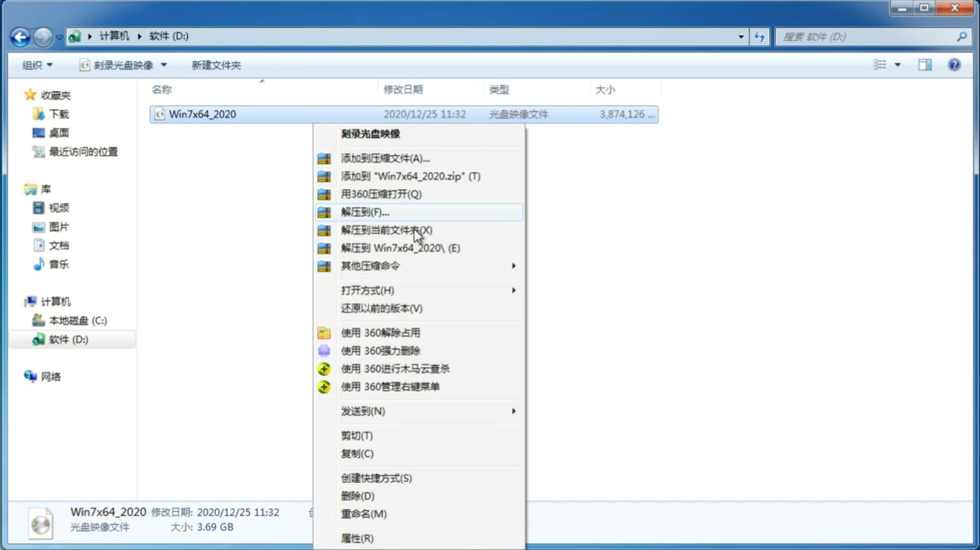Select 解压到当前文件夹 context menu item

click(x=387, y=230)
